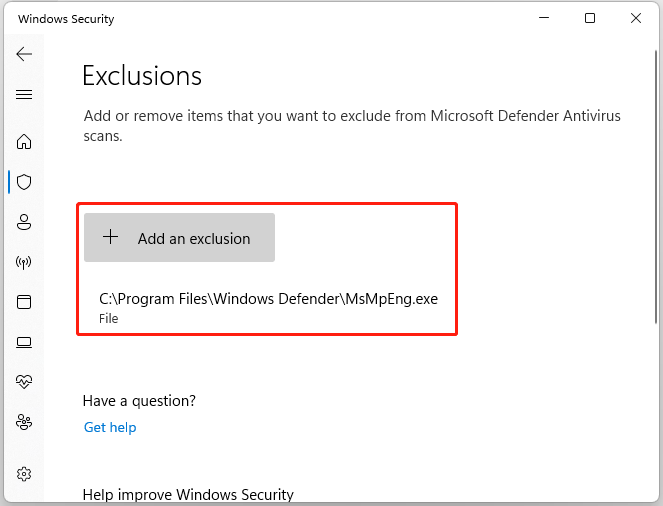Go back using the back arrow
The width and height of the screenshot is (663, 506).
(x=24, y=54)
